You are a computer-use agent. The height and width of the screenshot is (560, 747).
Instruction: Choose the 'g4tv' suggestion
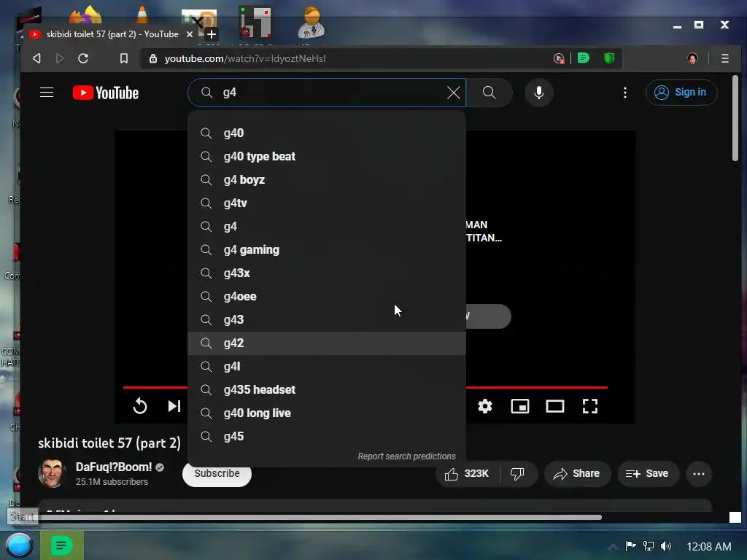pos(327,203)
